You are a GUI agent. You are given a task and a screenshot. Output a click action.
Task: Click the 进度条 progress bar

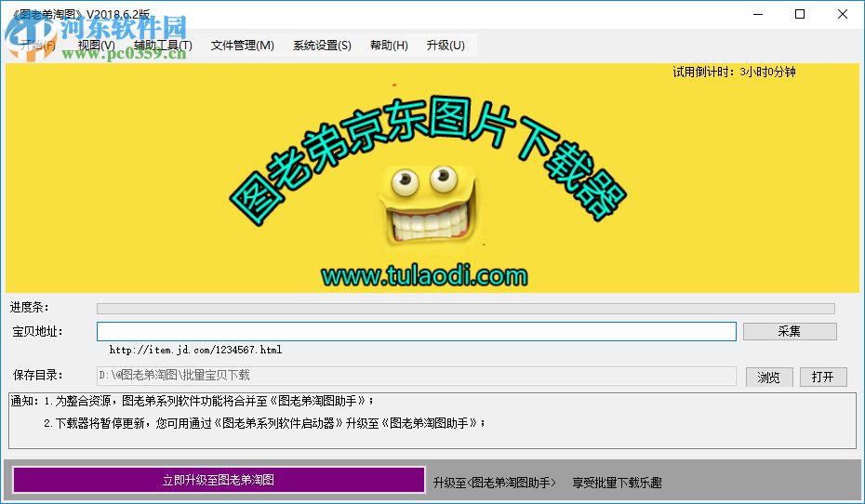tap(466, 308)
